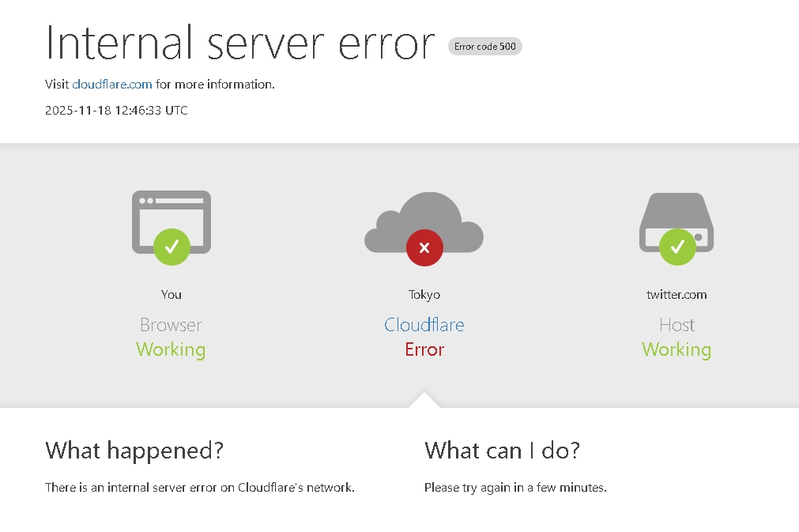
Task: Click the Tokyo location label
Action: point(424,295)
